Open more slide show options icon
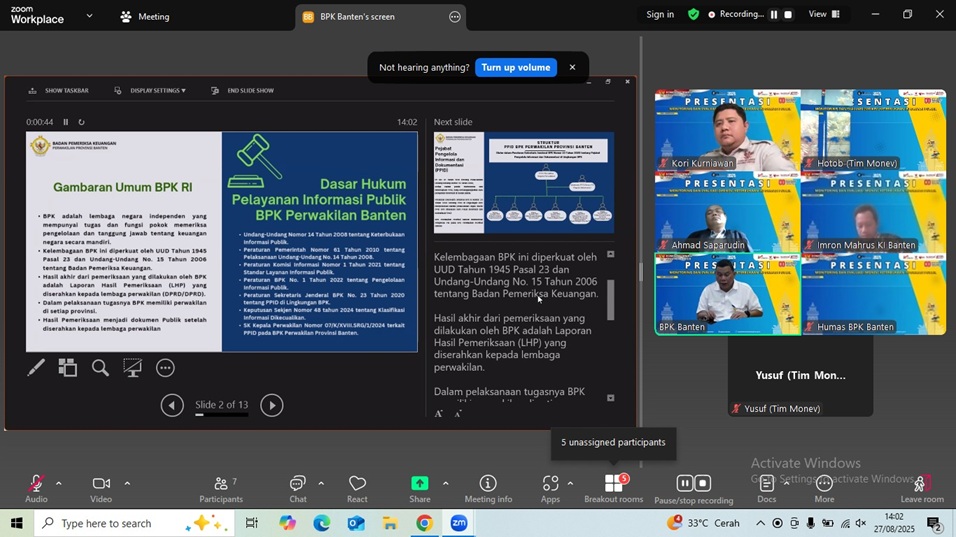 (x=165, y=368)
